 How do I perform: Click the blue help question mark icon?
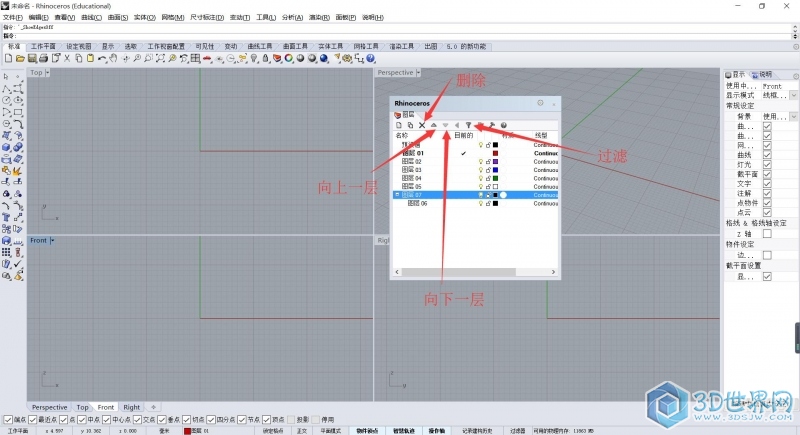pyautogui.click(x=371, y=59)
